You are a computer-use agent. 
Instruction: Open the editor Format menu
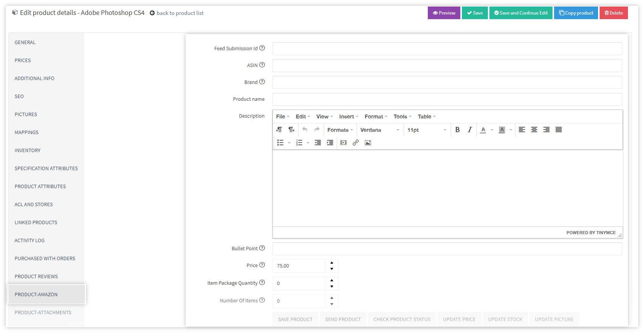click(x=376, y=116)
